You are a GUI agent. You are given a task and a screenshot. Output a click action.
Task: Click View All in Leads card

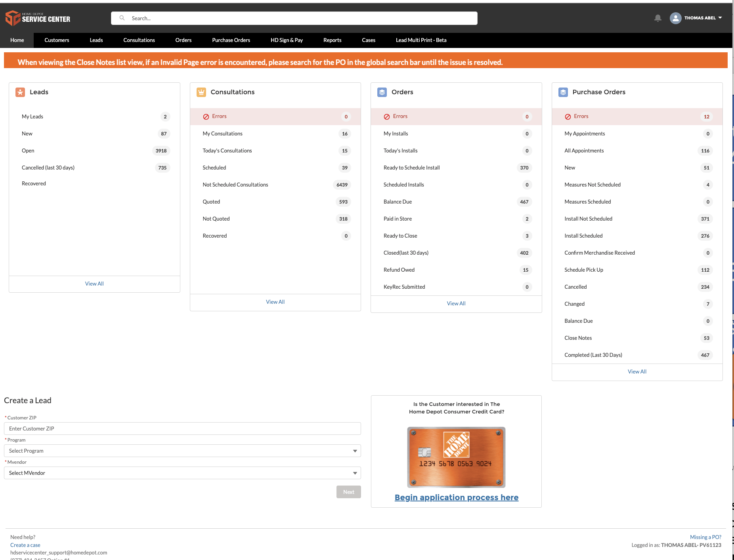coord(94,284)
